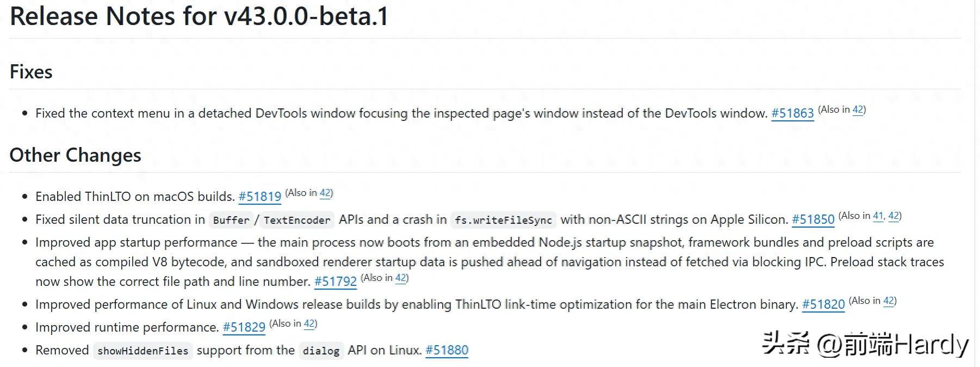
Task: Open pull request link #51829
Action: pos(244,327)
